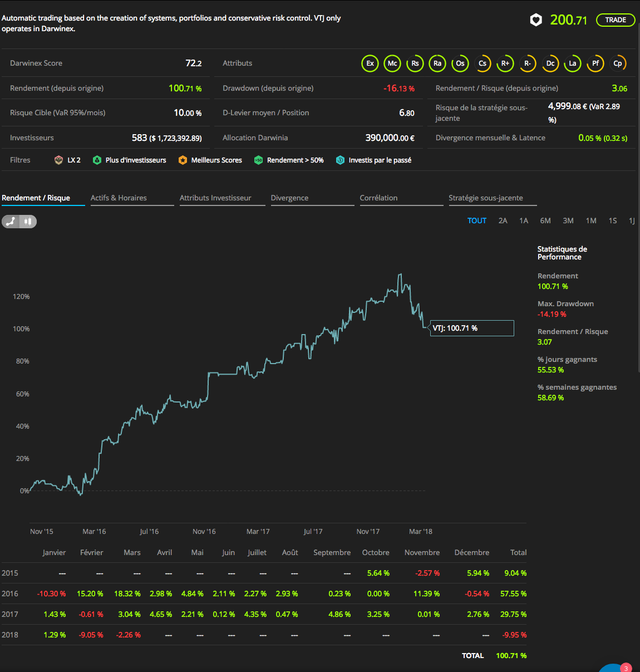The height and width of the screenshot is (672, 640).
Task: Click the VTJ: 100.71 % chart tooltip
Action: (472, 328)
